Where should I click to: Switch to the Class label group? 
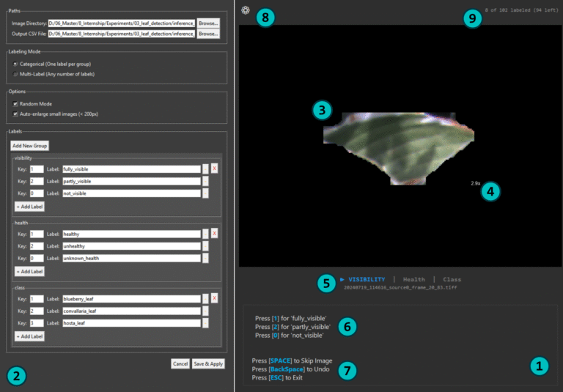click(x=452, y=279)
